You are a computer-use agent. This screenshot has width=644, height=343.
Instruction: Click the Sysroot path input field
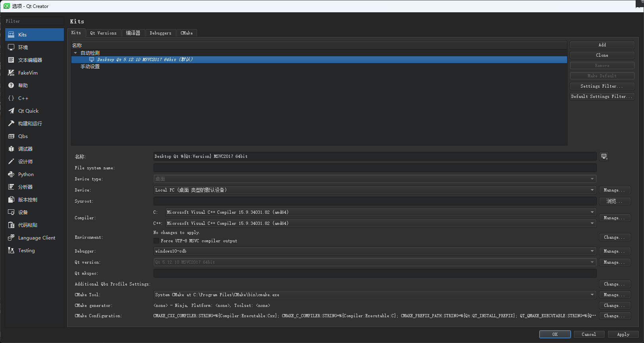tap(375, 201)
